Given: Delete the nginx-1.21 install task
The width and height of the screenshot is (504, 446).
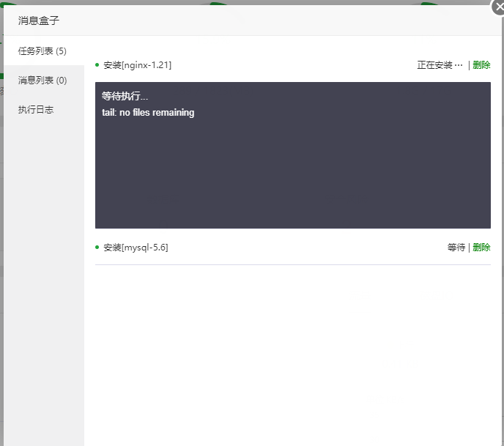Looking at the screenshot, I should tap(481, 65).
